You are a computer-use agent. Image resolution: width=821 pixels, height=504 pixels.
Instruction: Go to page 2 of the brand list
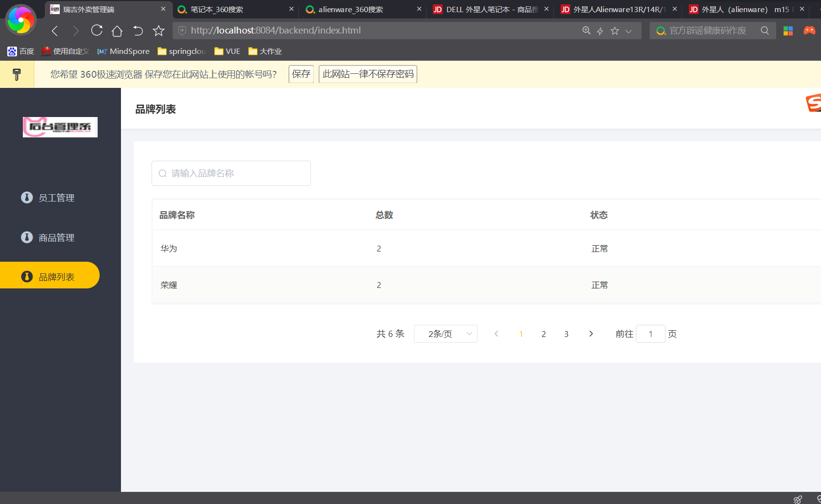(544, 334)
